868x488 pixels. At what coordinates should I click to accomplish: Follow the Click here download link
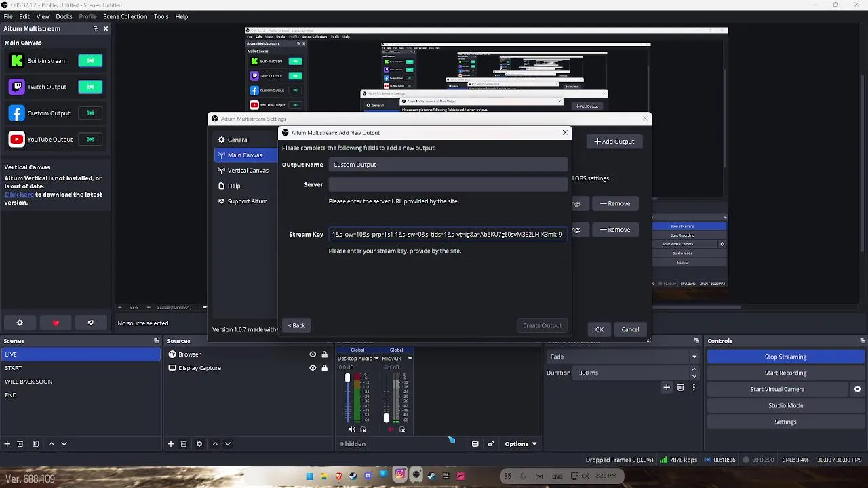point(19,195)
